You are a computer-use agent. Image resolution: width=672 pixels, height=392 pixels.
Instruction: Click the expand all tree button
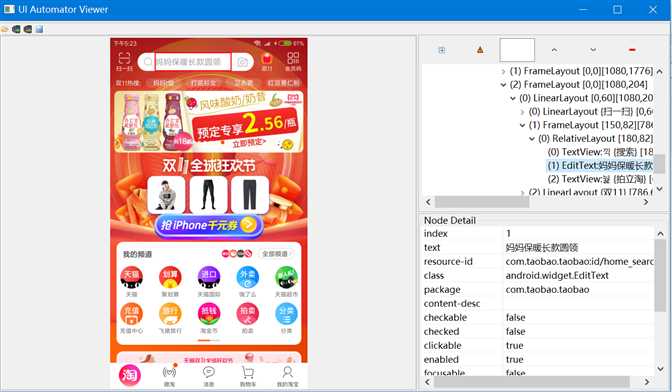(441, 50)
